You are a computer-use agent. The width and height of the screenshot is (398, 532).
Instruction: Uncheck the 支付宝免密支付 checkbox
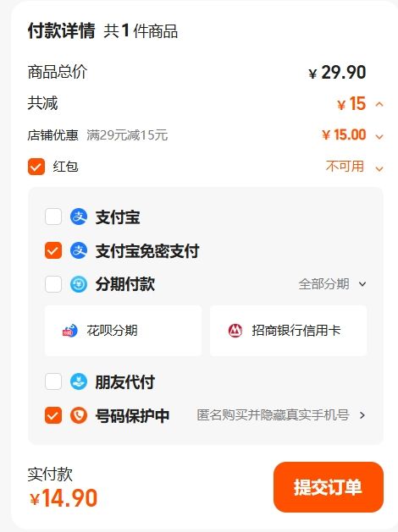(53, 250)
